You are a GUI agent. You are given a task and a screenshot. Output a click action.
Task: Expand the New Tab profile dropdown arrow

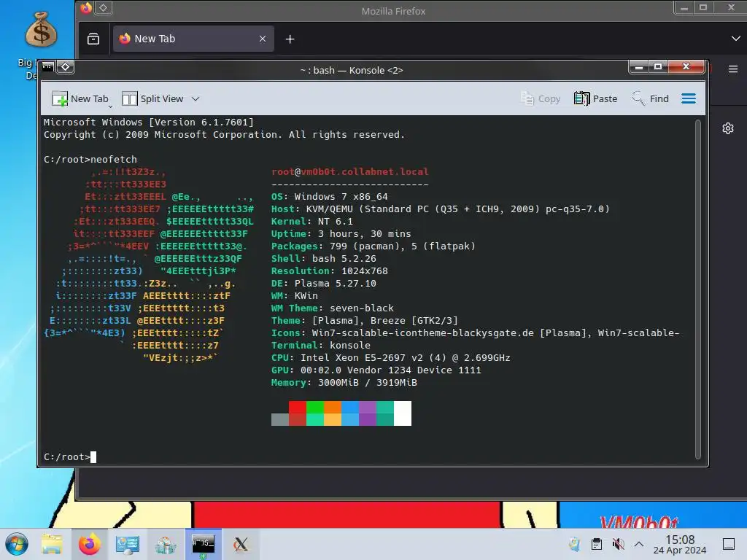(111, 106)
